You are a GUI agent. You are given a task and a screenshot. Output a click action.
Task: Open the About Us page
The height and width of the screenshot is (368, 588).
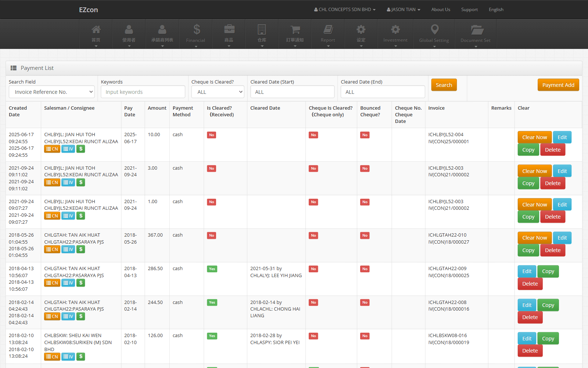click(441, 10)
